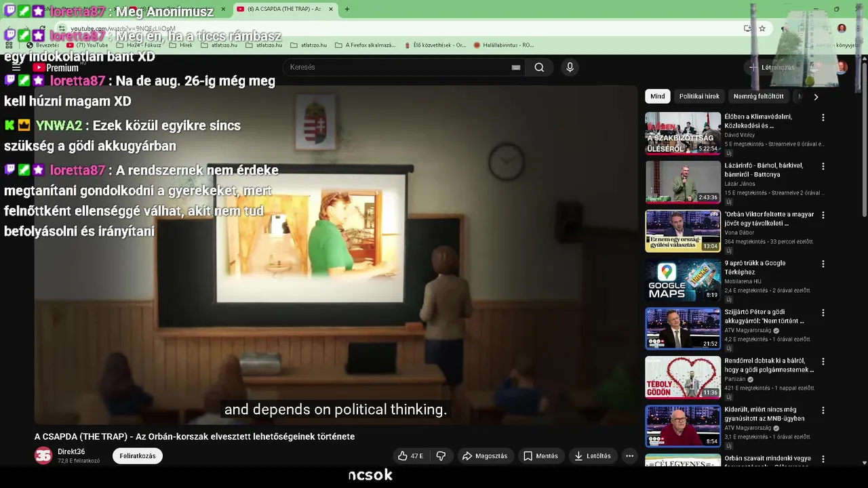Open options menu for Lázárinfó video

(823, 166)
